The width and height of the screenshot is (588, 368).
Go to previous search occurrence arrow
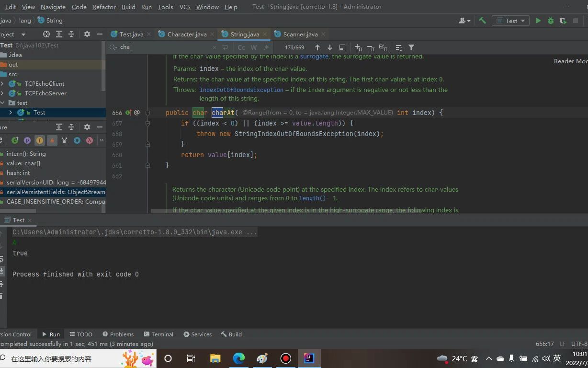point(317,47)
